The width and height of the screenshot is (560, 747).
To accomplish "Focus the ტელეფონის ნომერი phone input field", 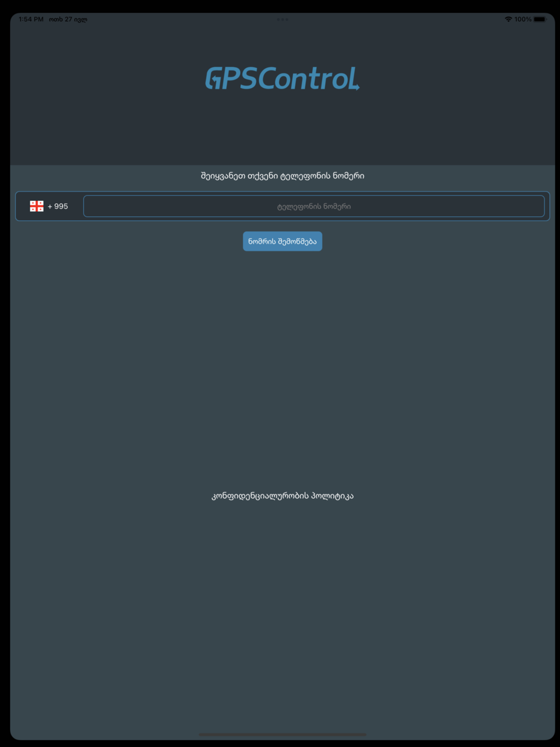I will tap(314, 206).
